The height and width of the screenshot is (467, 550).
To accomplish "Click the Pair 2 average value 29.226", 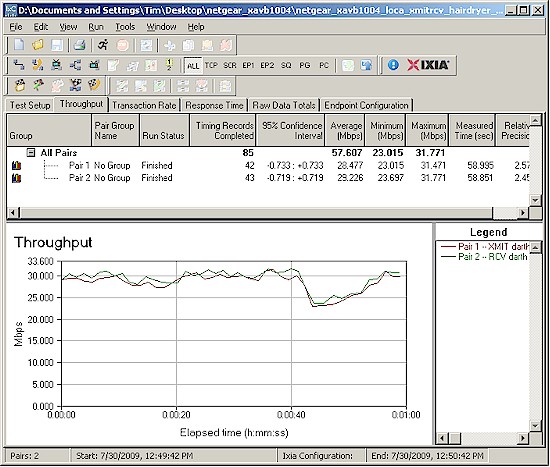I will 350,178.
